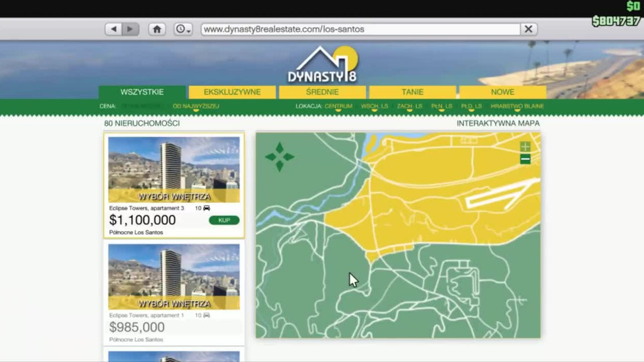Open the TANIE properties tab
Screen dimensions: 644x362
tap(413, 92)
